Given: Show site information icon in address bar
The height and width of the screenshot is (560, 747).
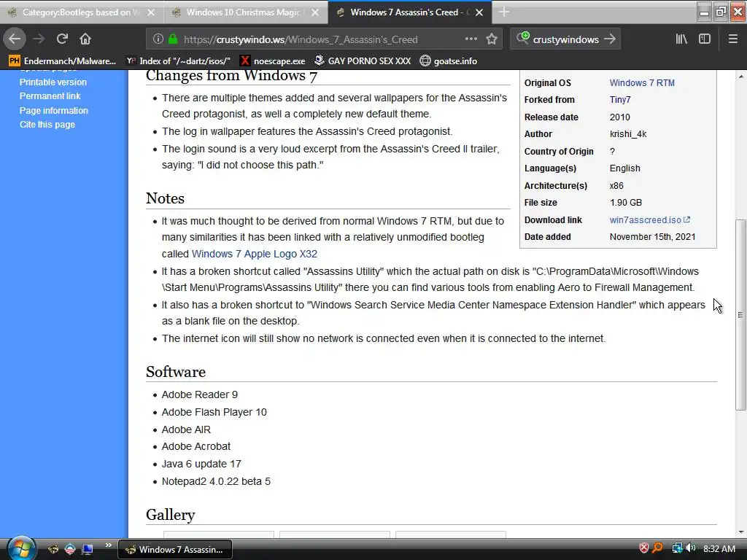Looking at the screenshot, I should 158,39.
